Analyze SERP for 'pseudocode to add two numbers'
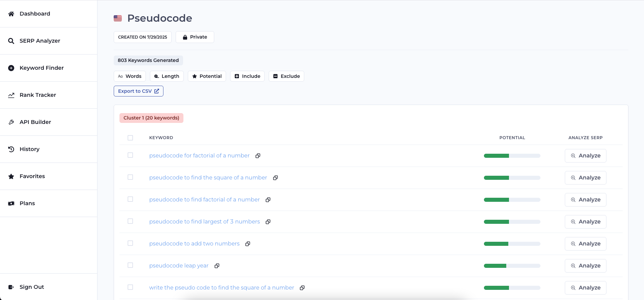The width and height of the screenshot is (644, 300). [x=585, y=244]
